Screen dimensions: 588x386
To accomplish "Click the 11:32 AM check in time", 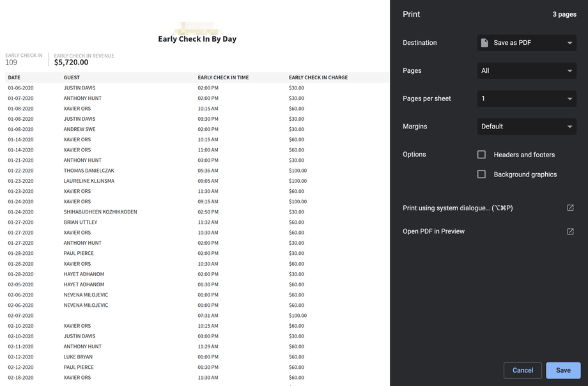I will click(208, 222).
